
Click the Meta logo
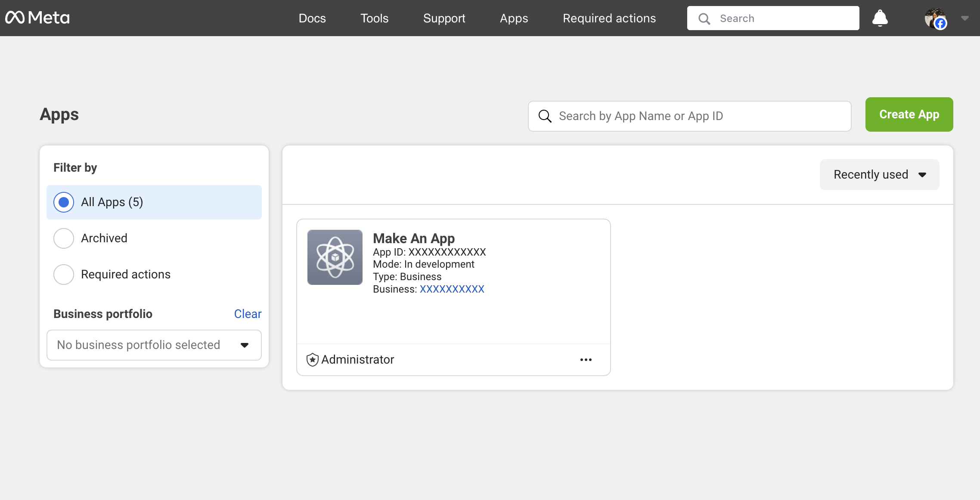37,18
